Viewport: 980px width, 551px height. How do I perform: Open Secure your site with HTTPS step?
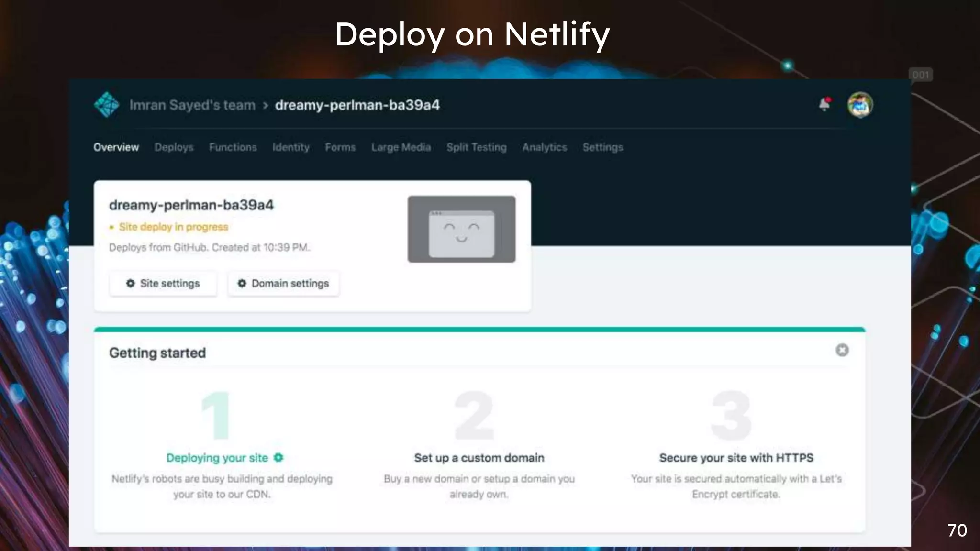(x=736, y=458)
